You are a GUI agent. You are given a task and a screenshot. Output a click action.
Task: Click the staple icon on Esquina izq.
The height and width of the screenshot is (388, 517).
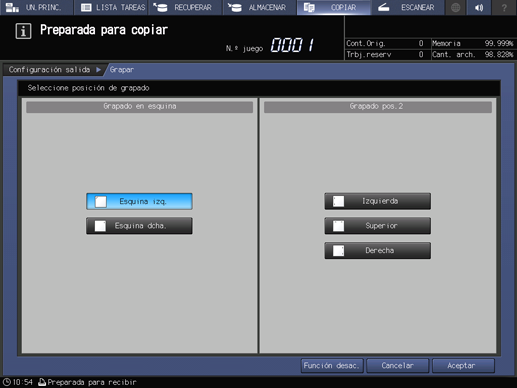coord(101,202)
